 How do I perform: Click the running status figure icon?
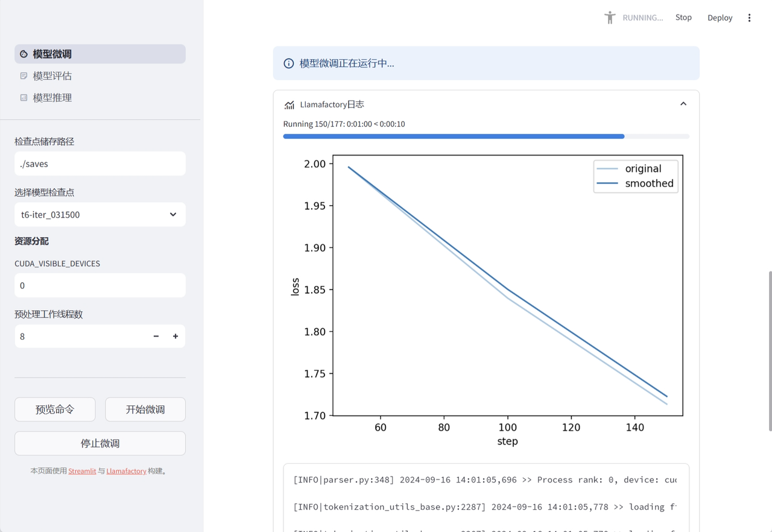(610, 17)
